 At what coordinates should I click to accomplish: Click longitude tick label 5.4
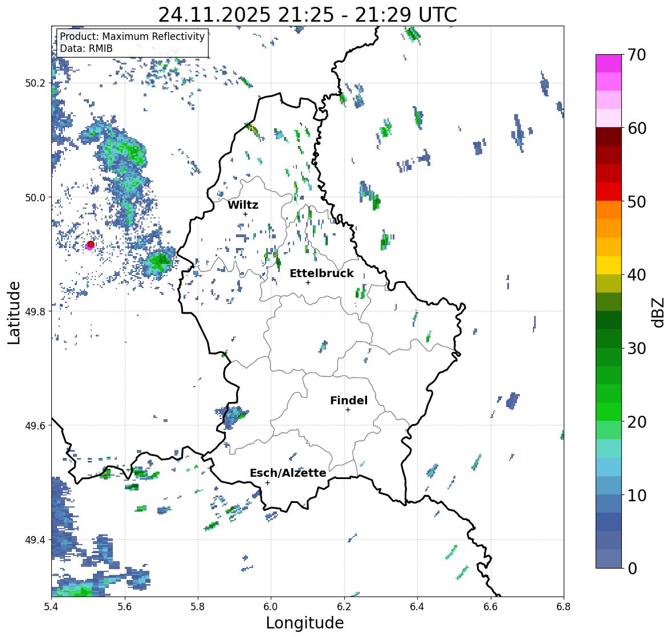coord(51,607)
